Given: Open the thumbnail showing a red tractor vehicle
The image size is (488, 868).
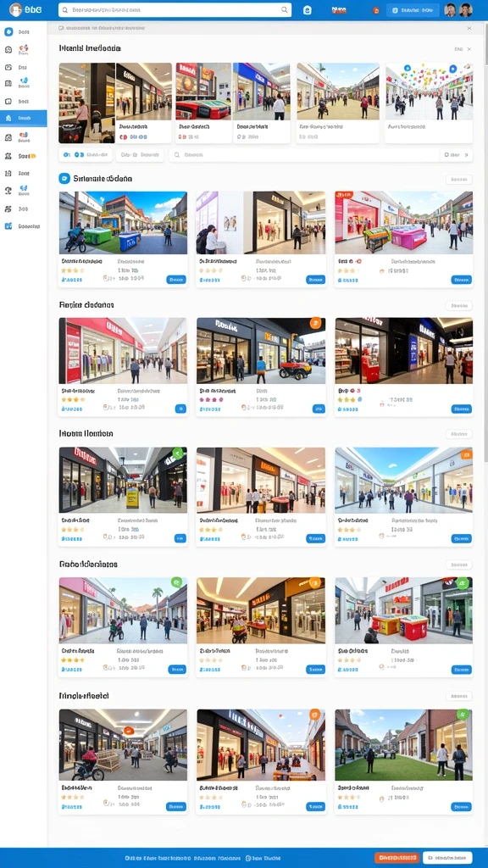Looking at the screenshot, I should pos(261,351).
